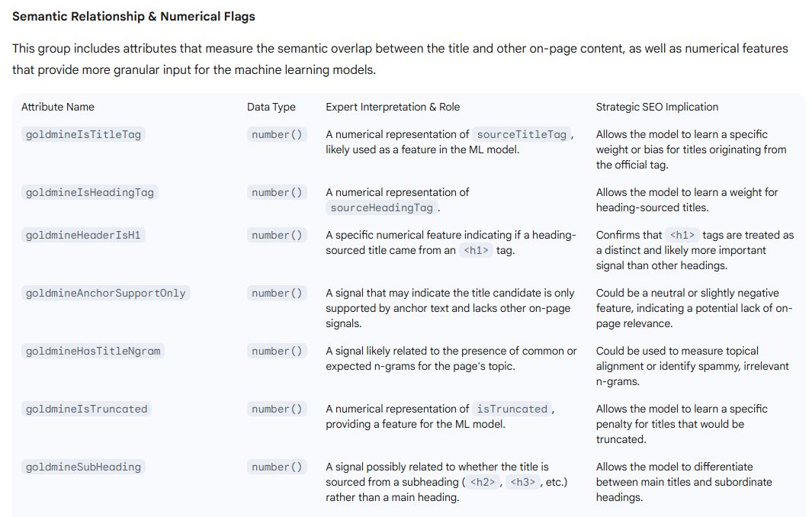The width and height of the screenshot is (812, 517).
Task: Click the text 'expected n-grams for the page's topic.'
Action: (420, 366)
